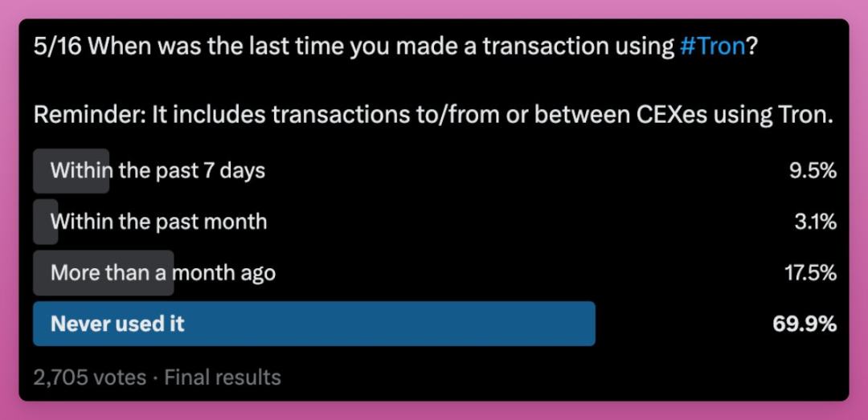Viewport: 868px width, 420px height.
Task: Click the "Within the past 7 days" option text
Action: [158, 170]
